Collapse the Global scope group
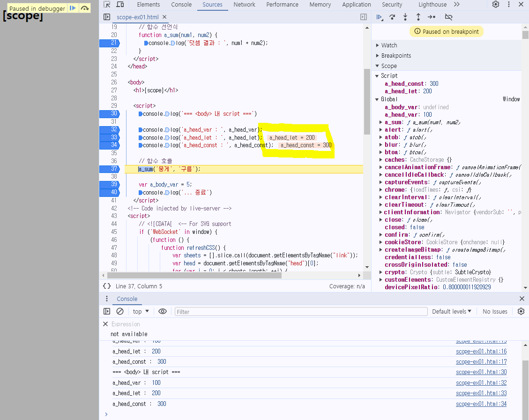Image resolution: width=529 pixels, height=420 pixels. point(378,99)
